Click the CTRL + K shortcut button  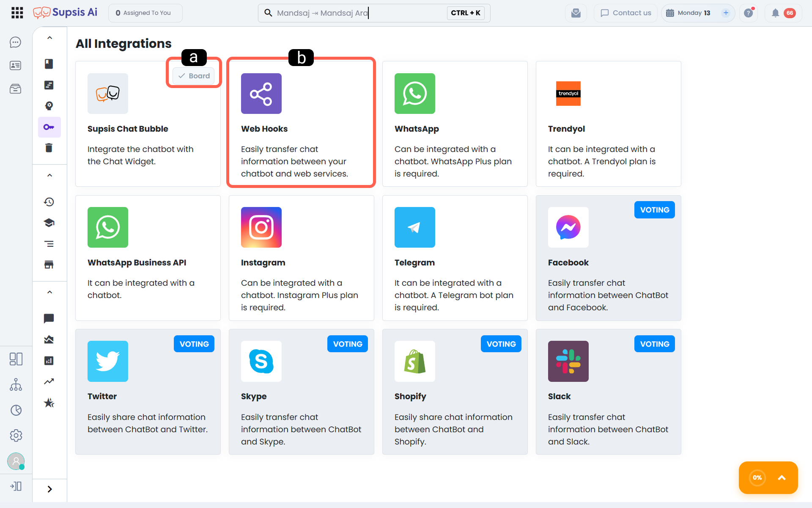pos(466,13)
